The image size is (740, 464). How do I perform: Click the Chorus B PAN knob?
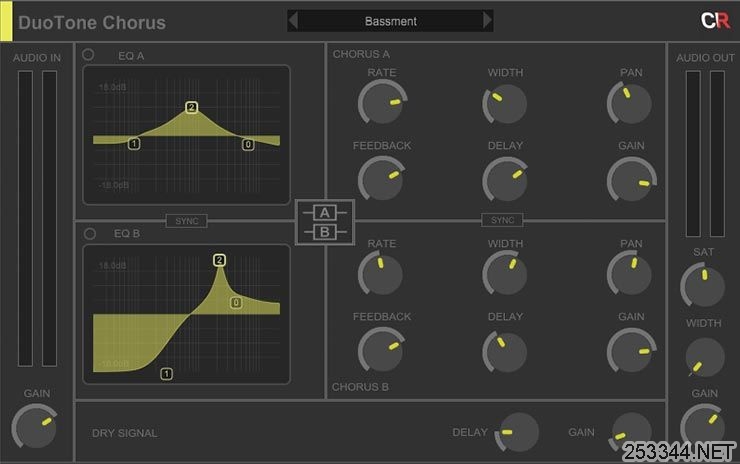tap(630, 274)
